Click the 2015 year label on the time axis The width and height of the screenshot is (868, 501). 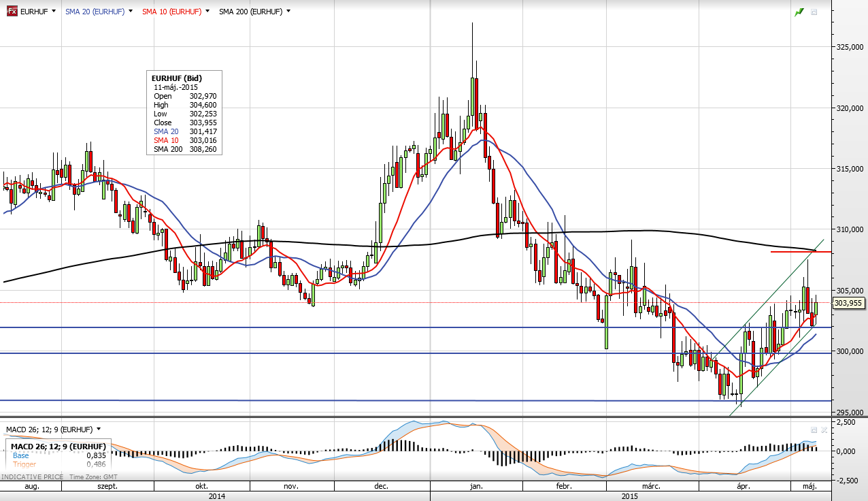[x=630, y=496]
